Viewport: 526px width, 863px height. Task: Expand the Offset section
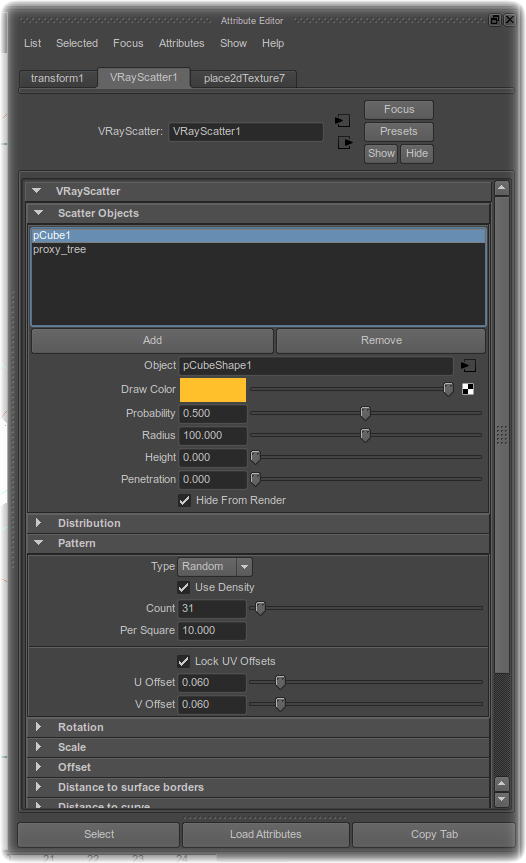click(x=39, y=767)
